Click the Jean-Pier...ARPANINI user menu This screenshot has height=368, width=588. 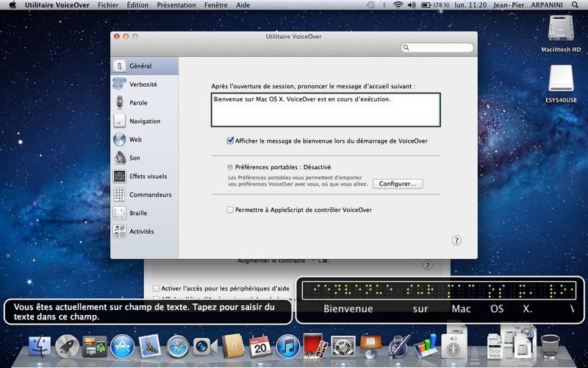tap(529, 5)
